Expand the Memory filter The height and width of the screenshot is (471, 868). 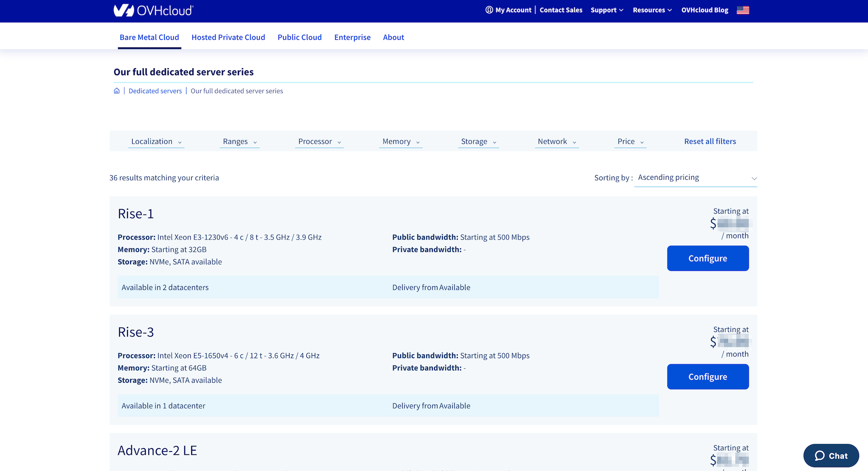pyautogui.click(x=401, y=142)
